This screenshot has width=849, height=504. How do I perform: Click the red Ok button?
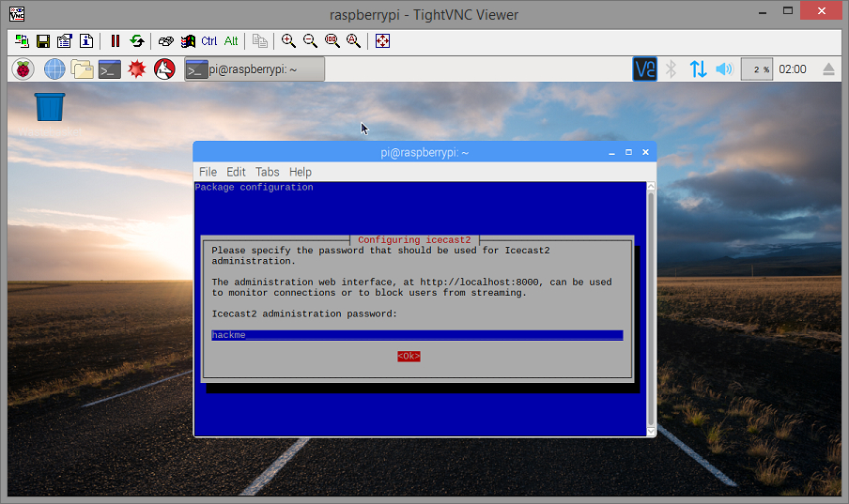point(409,357)
